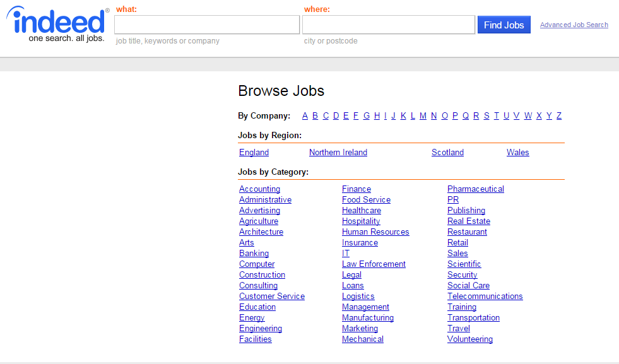Browse IT jobs
This screenshot has width=619, height=364.
click(345, 253)
